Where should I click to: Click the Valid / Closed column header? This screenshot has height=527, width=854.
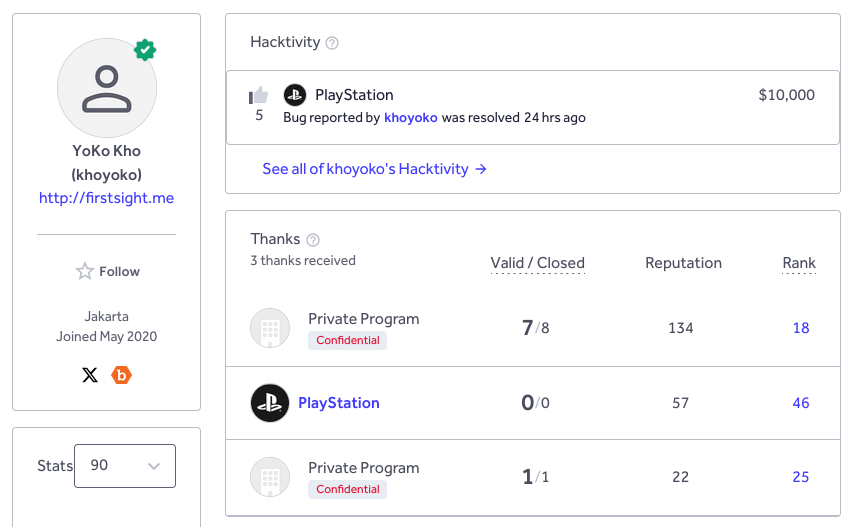[x=538, y=263]
